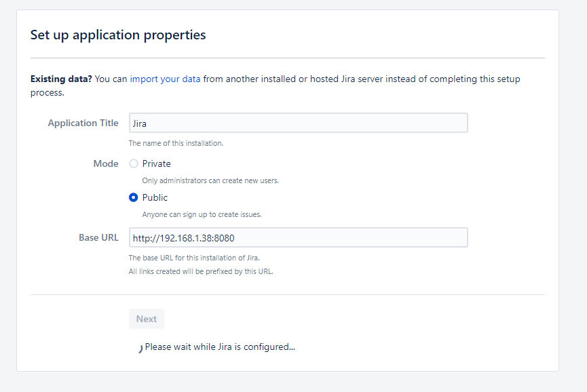Click the Next button
Screen dimensions: 587x392
click(147, 319)
